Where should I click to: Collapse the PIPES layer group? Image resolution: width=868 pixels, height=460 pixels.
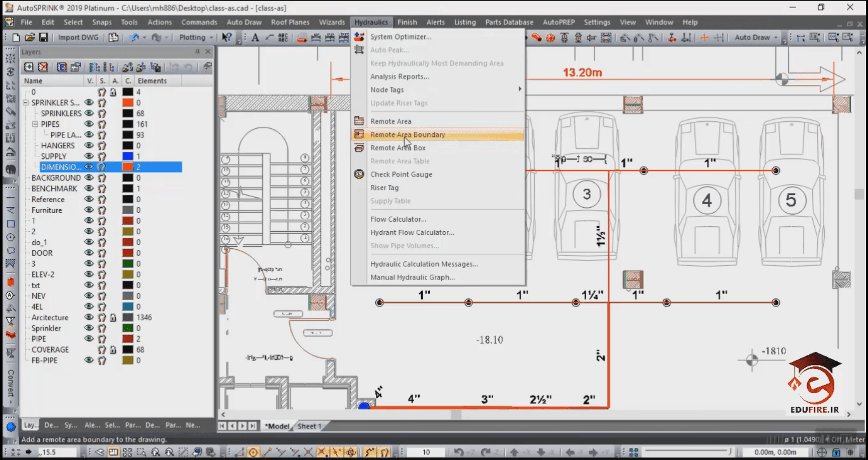coord(35,124)
